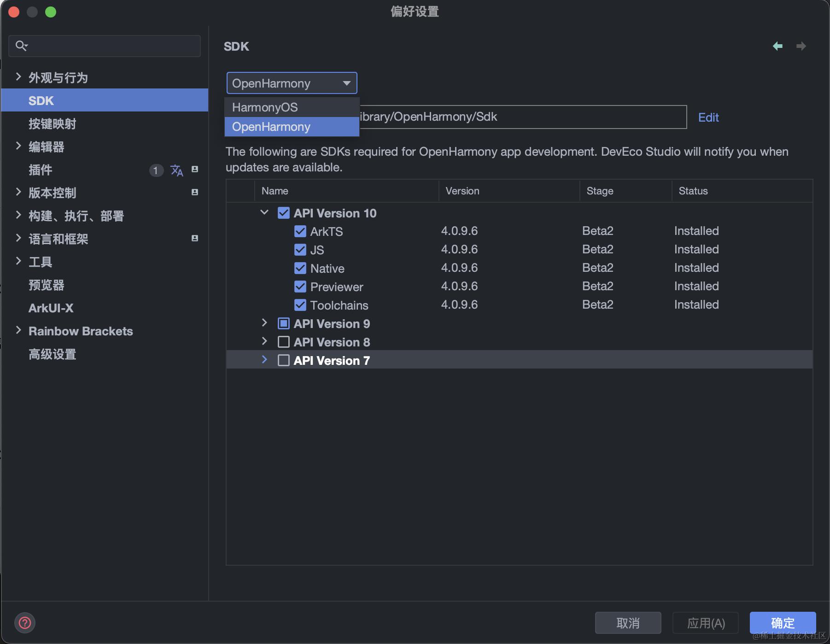Click the profile marker icon on 插件 row
Screen dimensions: 830x644
click(195, 169)
